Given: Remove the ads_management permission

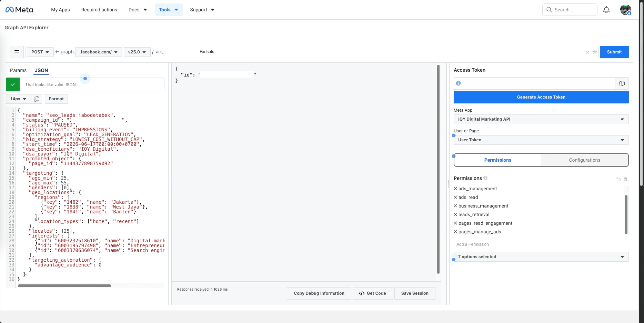Looking at the screenshot, I should pyautogui.click(x=455, y=189).
